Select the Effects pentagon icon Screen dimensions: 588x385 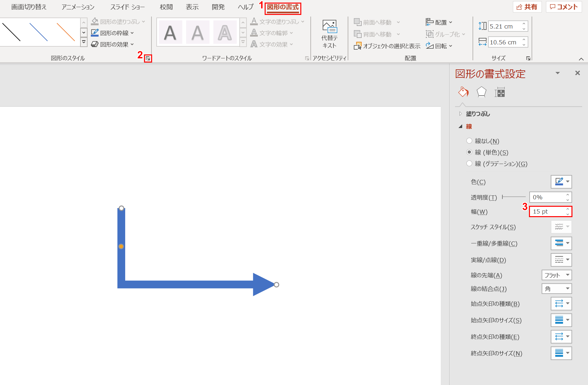pos(481,92)
